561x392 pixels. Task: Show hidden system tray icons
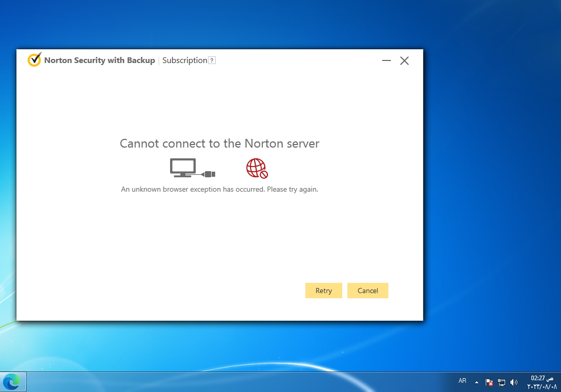[x=476, y=382]
